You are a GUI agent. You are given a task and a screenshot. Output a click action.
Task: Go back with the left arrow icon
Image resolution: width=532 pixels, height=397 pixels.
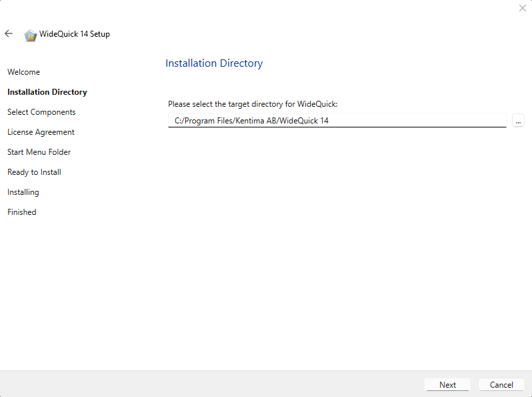click(9, 33)
